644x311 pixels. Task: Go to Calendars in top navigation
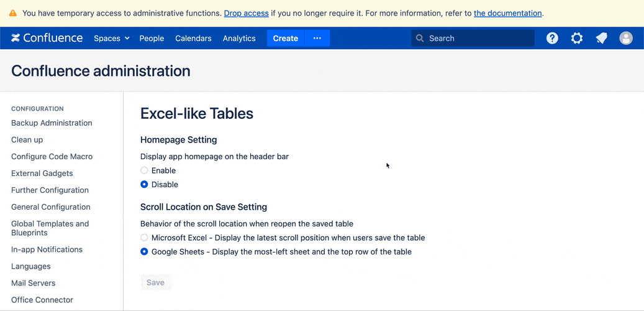click(x=193, y=38)
